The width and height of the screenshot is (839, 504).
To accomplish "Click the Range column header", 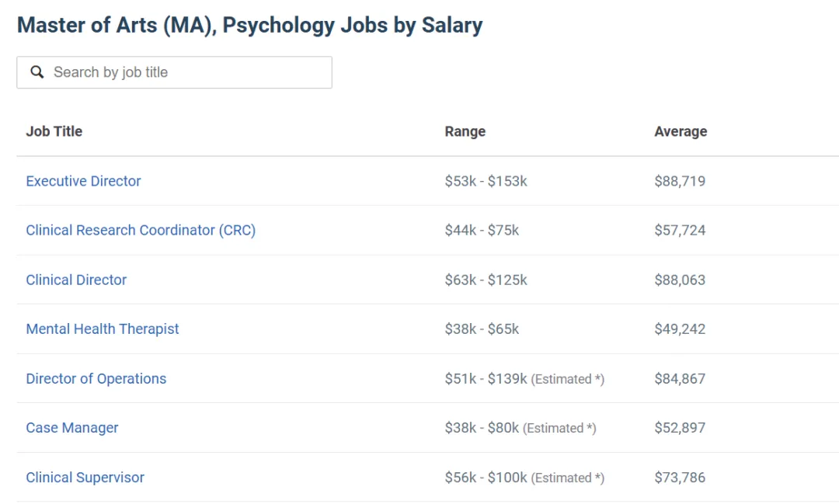I will 465,131.
